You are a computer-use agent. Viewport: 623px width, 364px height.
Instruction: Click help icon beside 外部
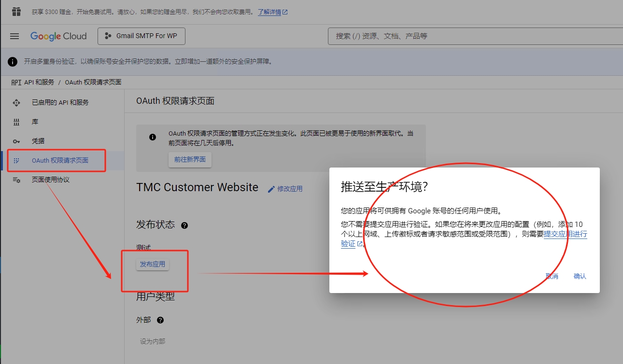click(160, 320)
